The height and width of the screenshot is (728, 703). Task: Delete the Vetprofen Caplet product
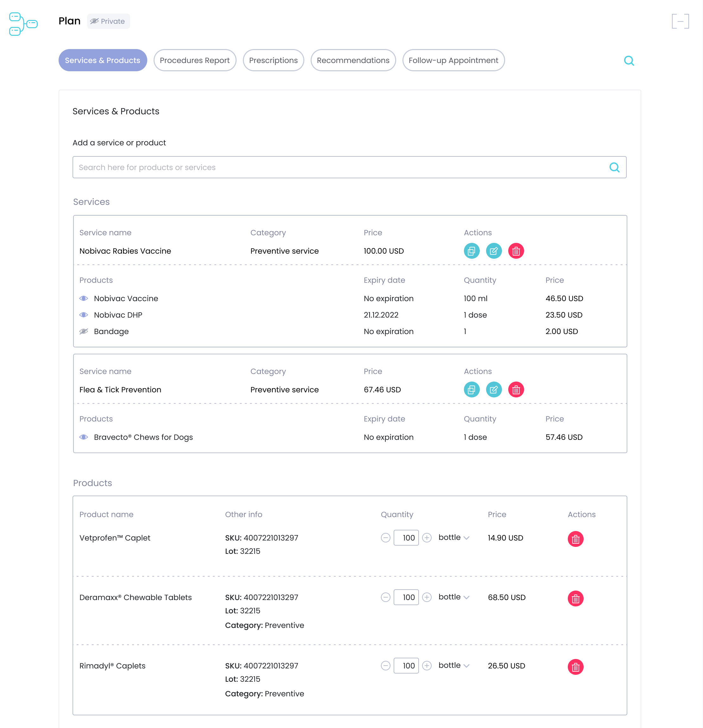[575, 539]
